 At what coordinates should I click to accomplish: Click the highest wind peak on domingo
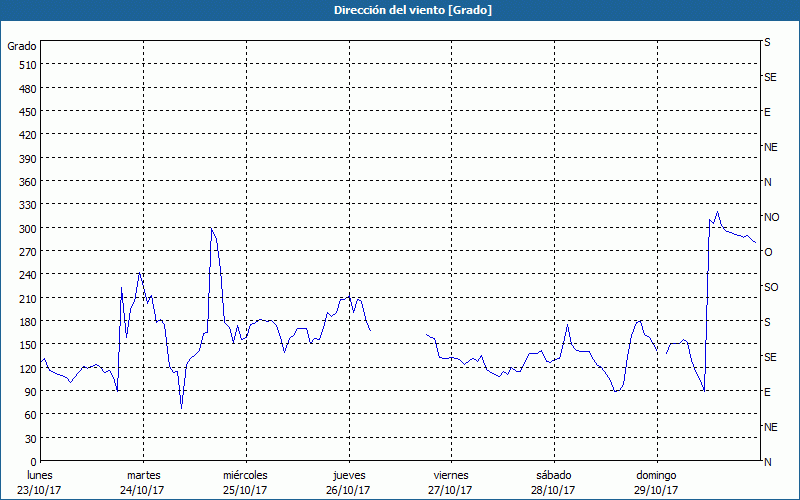click(717, 212)
